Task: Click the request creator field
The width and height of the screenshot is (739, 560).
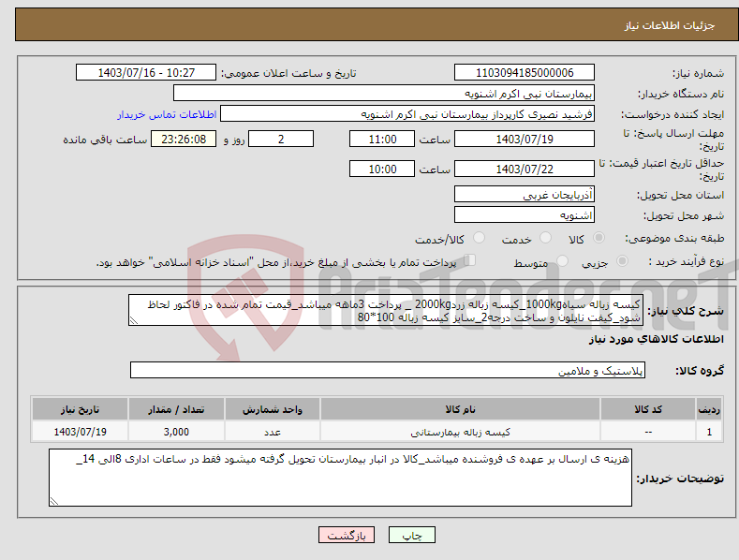Action: 407,114
